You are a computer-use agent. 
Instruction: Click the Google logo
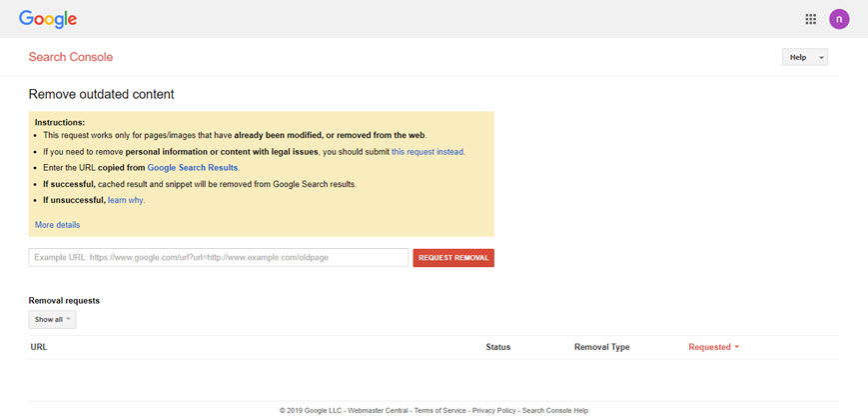click(48, 19)
